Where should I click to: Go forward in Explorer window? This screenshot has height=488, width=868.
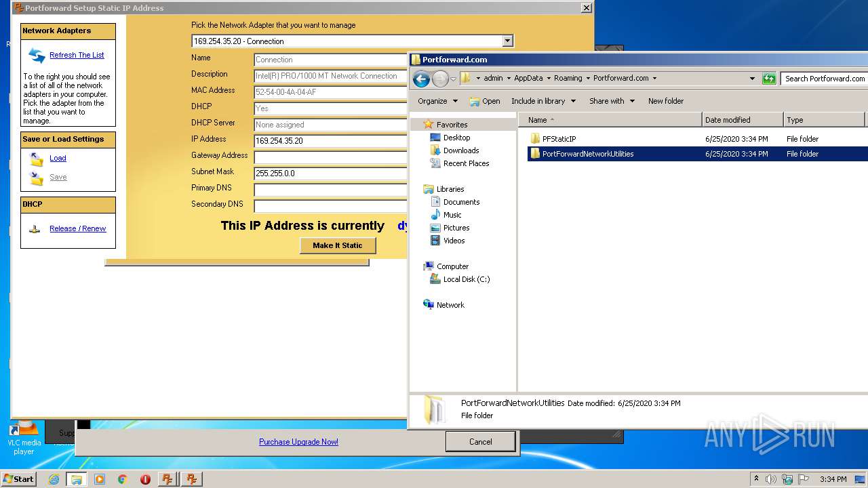pos(440,79)
